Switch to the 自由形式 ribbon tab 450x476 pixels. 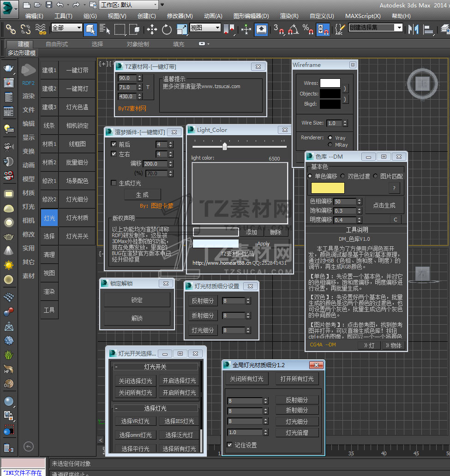(x=57, y=44)
